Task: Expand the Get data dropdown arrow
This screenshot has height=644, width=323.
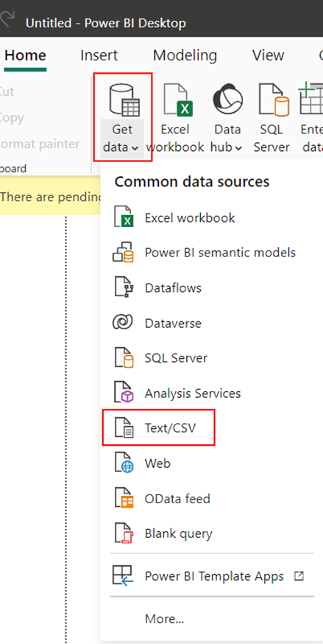Action: pos(135,148)
